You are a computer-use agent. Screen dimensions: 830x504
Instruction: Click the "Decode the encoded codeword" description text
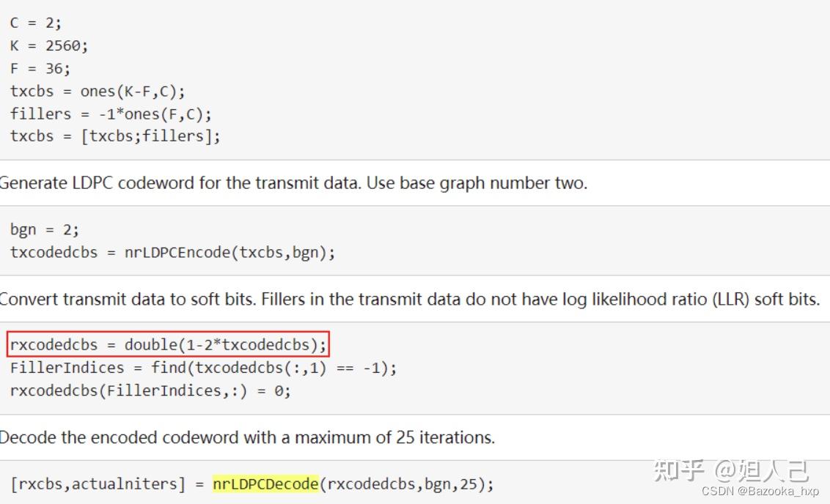tap(246, 437)
